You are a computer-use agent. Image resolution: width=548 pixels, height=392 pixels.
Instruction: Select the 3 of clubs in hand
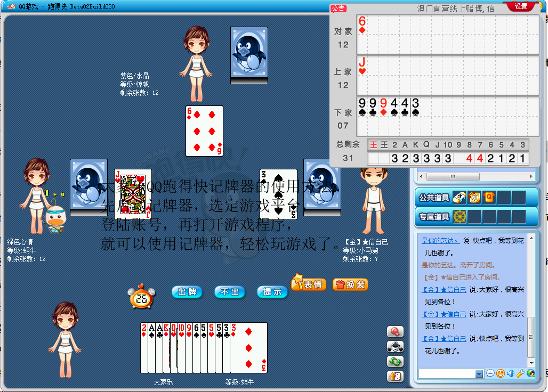tap(226, 348)
